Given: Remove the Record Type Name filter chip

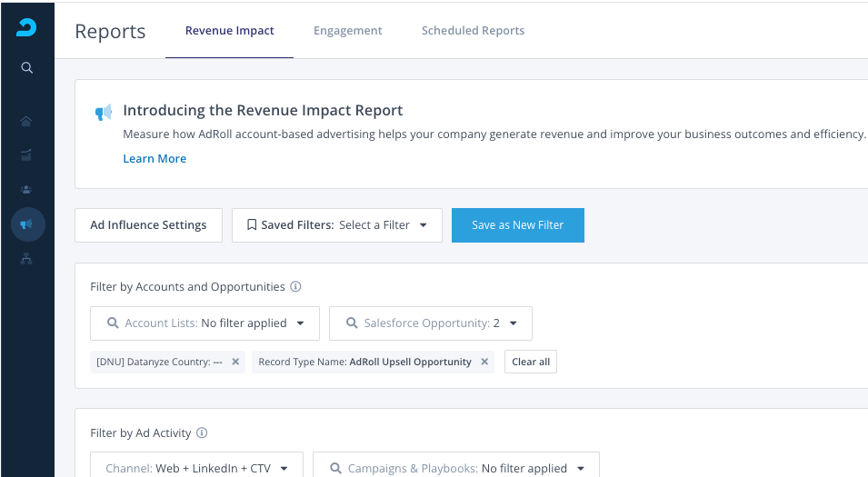Looking at the screenshot, I should [484, 362].
